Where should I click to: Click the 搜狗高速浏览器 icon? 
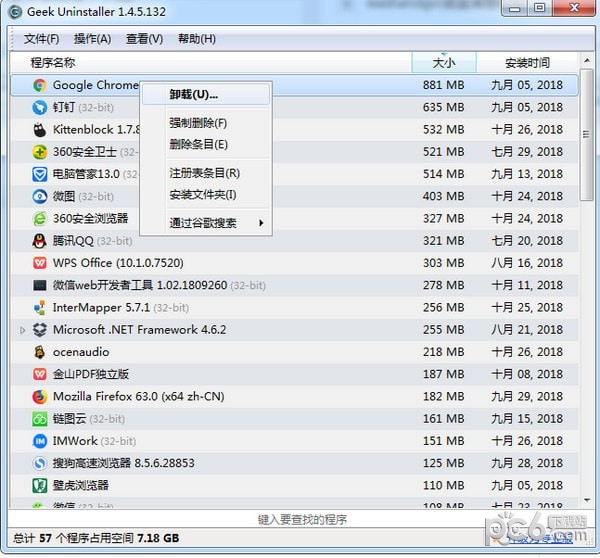click(x=39, y=463)
